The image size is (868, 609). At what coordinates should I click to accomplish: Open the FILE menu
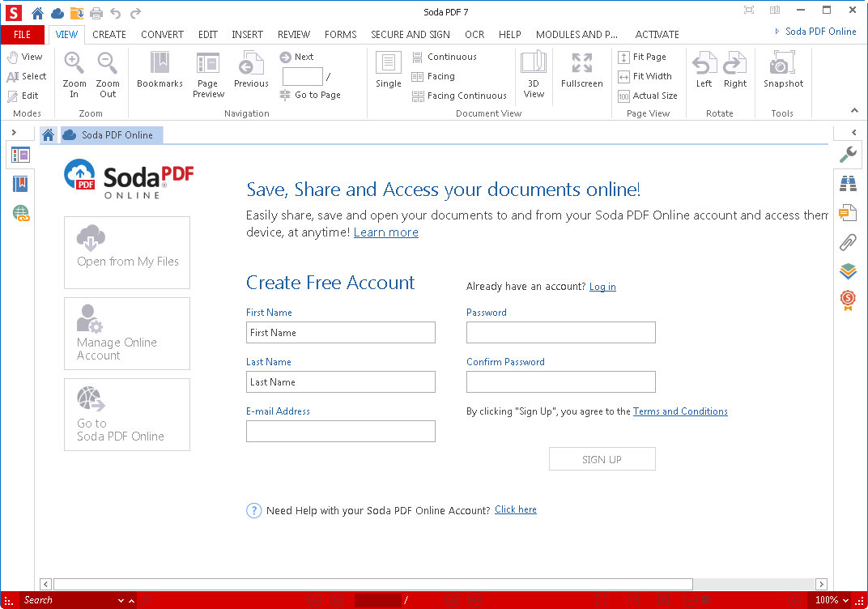click(23, 34)
